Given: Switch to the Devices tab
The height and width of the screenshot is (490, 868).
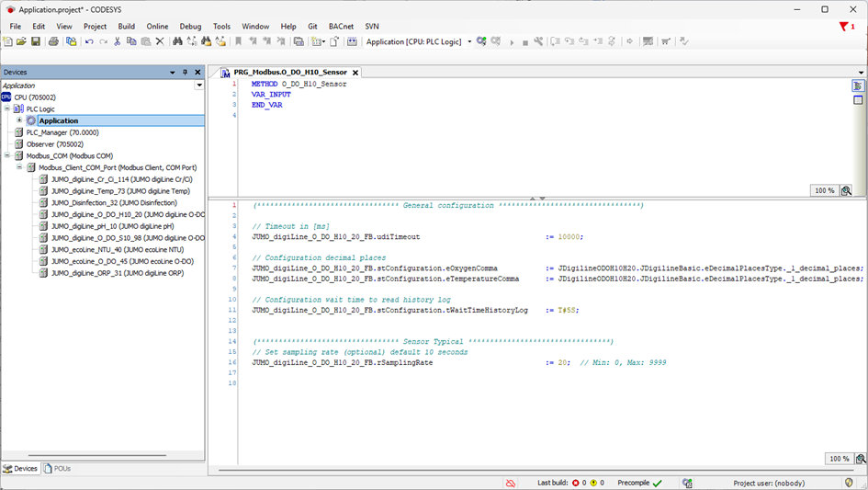Looking at the screenshot, I should pos(20,468).
